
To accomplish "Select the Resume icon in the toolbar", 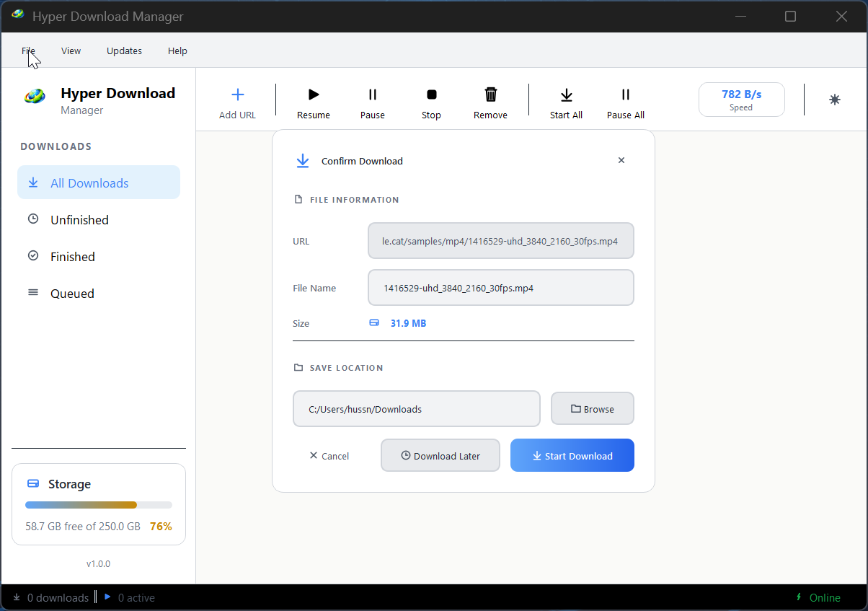I will (313, 94).
